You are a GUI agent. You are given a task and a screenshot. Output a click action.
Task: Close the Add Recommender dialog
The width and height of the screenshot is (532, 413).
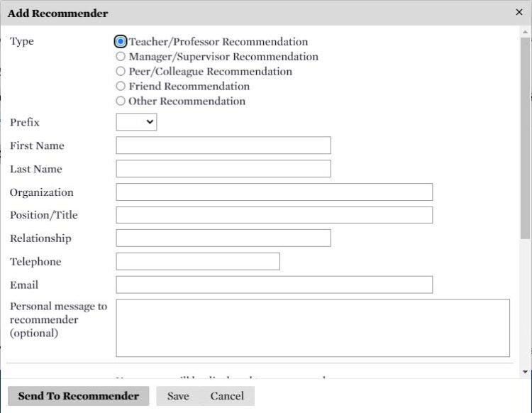point(519,12)
